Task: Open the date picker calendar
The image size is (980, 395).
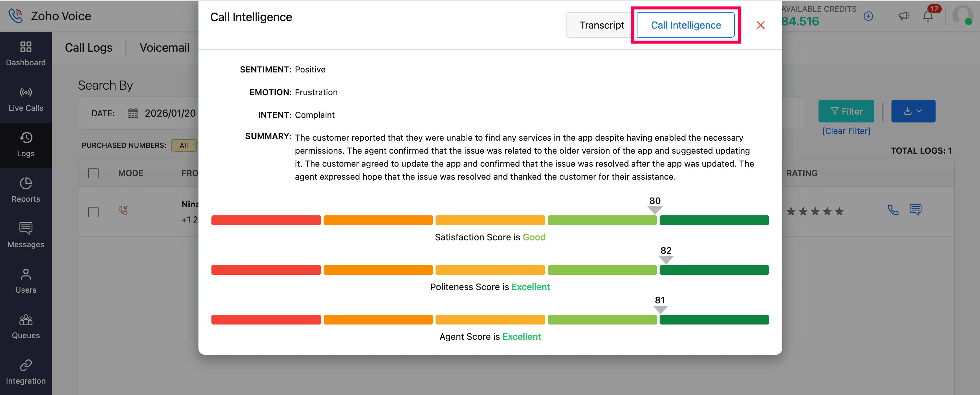Action: (133, 113)
